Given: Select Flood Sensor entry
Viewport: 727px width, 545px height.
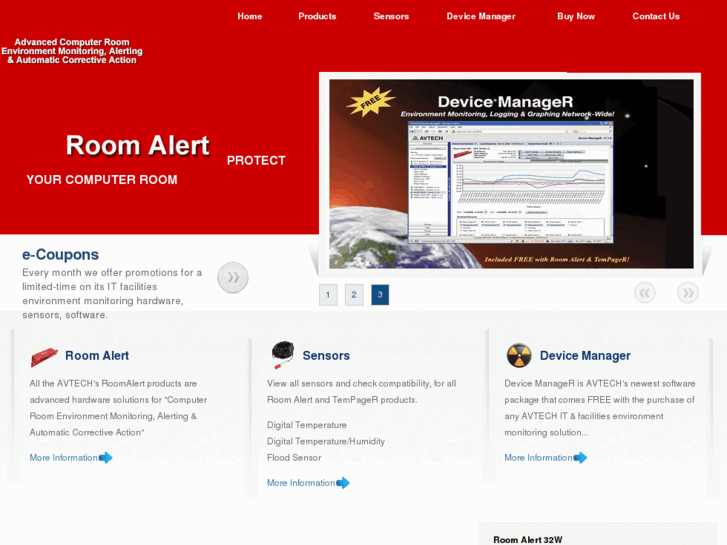Looking at the screenshot, I should pos(294,458).
